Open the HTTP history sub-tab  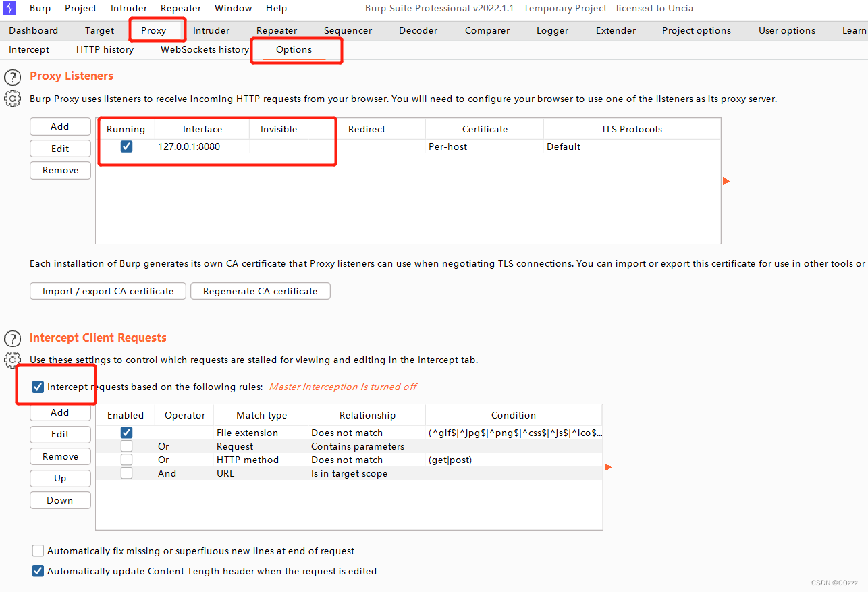105,50
